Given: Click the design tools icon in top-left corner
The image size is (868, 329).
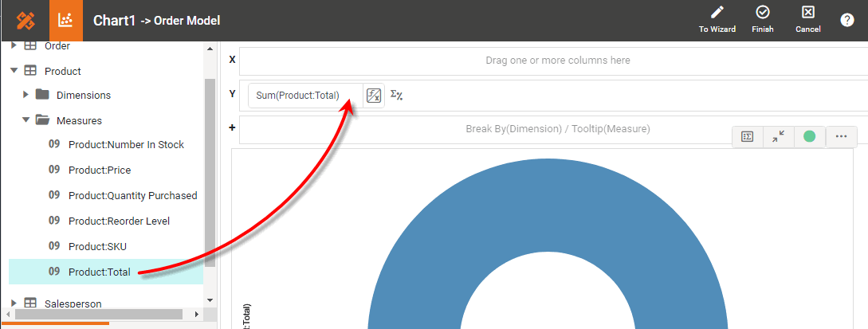Looking at the screenshot, I should pyautogui.click(x=25, y=20).
